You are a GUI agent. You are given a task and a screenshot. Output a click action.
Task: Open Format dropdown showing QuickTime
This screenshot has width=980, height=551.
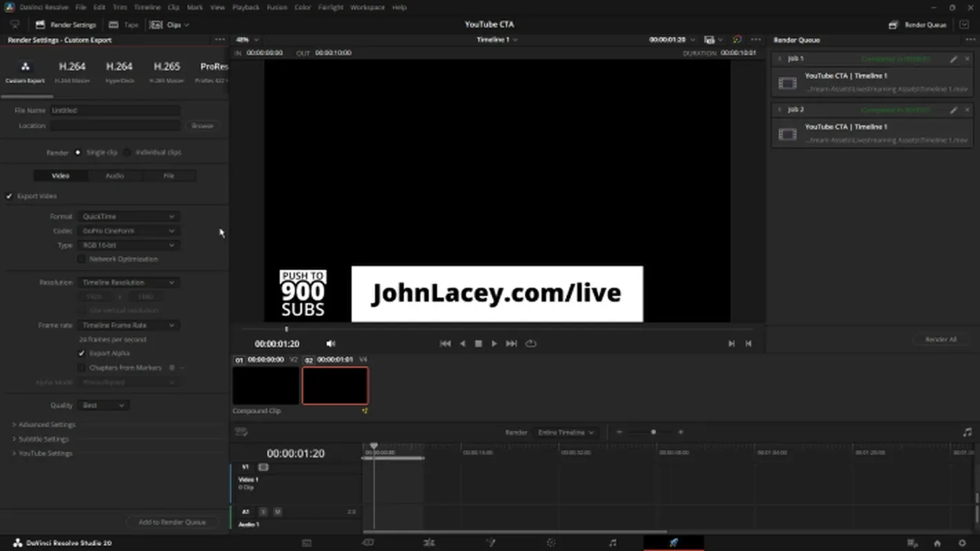click(128, 216)
